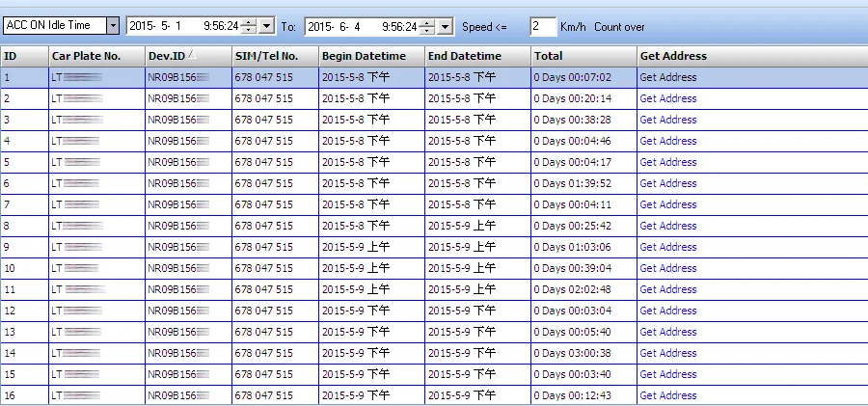Select total 0 Days 02:02:48 cell
The height and width of the screenshot is (406, 868).
point(583,289)
